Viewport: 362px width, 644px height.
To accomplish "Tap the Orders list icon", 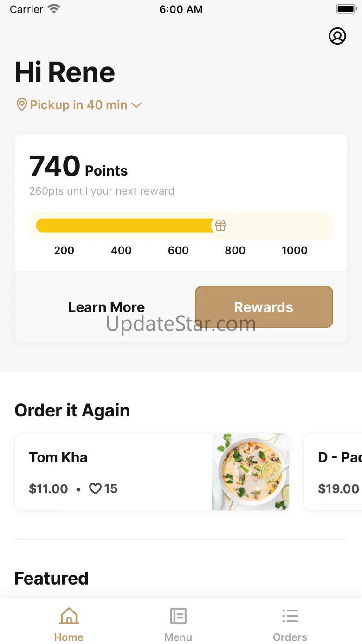I will (290, 617).
